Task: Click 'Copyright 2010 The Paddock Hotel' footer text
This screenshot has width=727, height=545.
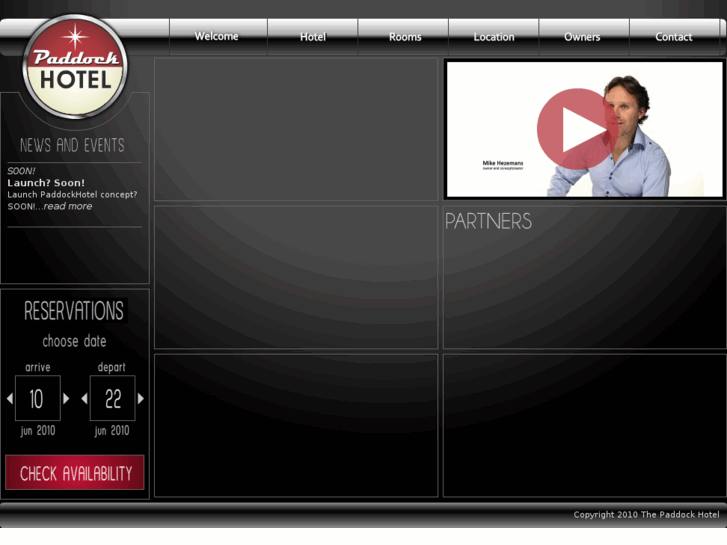Action: click(x=646, y=514)
